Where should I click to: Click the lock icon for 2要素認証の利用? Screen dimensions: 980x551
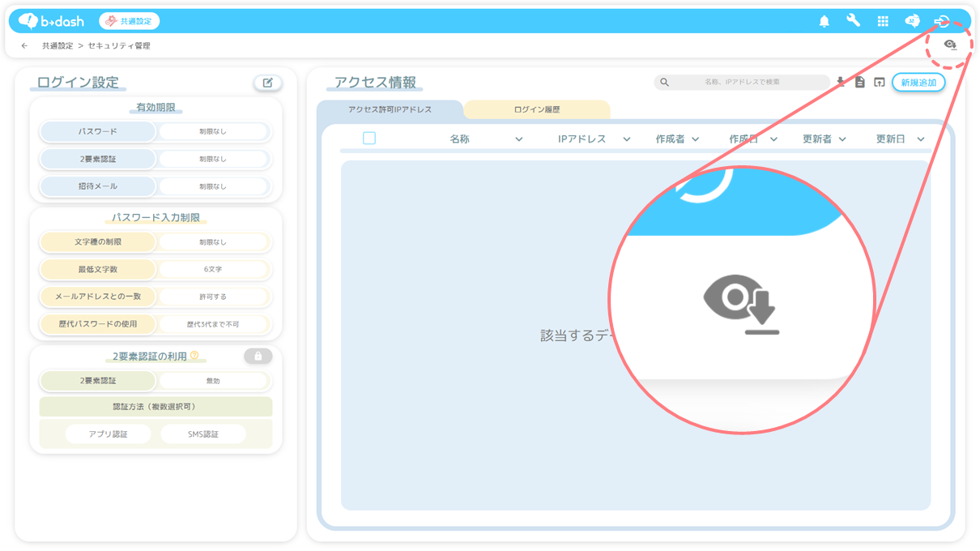click(258, 356)
